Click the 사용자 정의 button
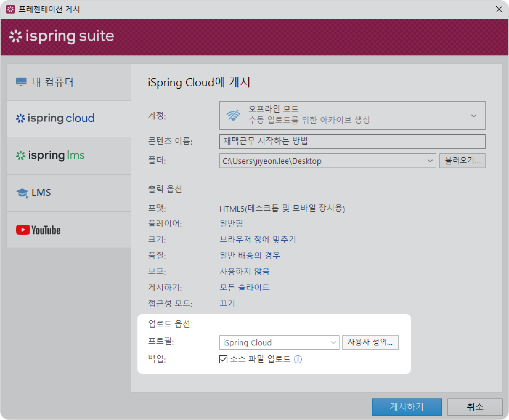The width and height of the screenshot is (509, 420). pos(370,342)
